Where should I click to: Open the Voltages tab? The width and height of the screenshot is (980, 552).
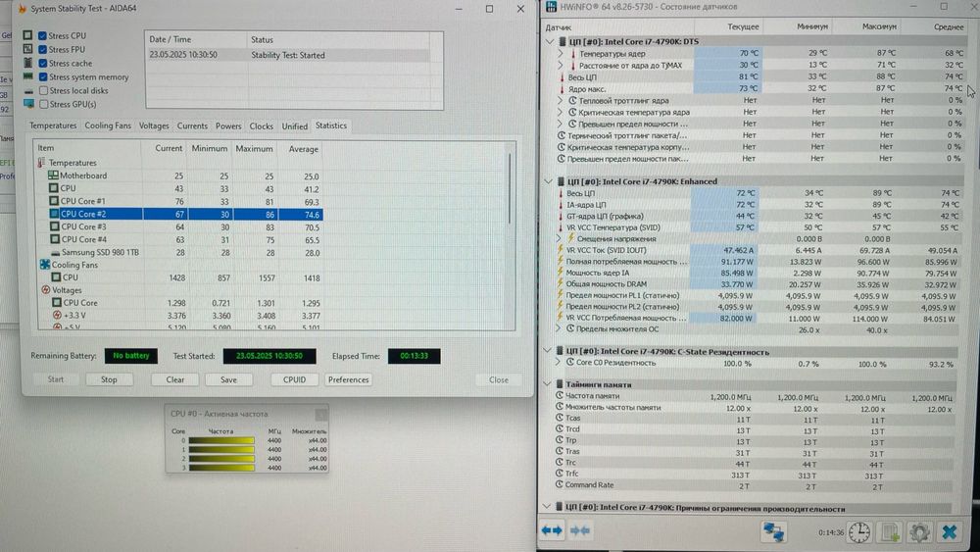154,125
